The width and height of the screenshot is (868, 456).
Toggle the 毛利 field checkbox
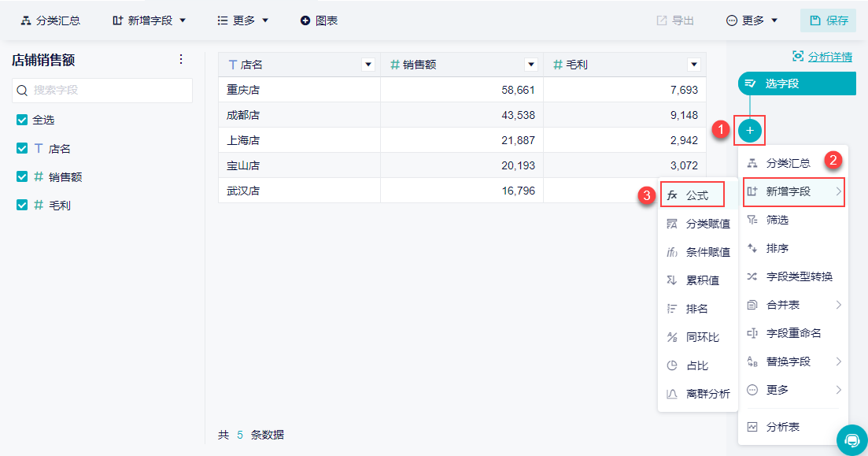click(22, 205)
